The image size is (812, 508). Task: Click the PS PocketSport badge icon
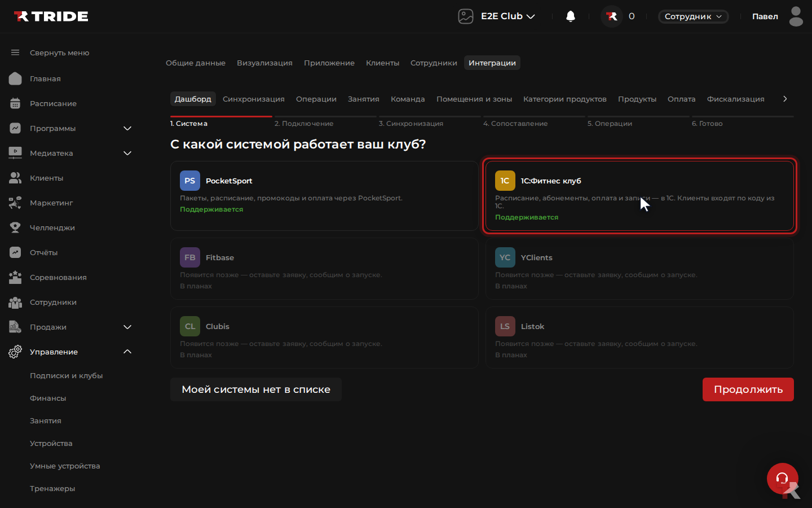pos(190,181)
